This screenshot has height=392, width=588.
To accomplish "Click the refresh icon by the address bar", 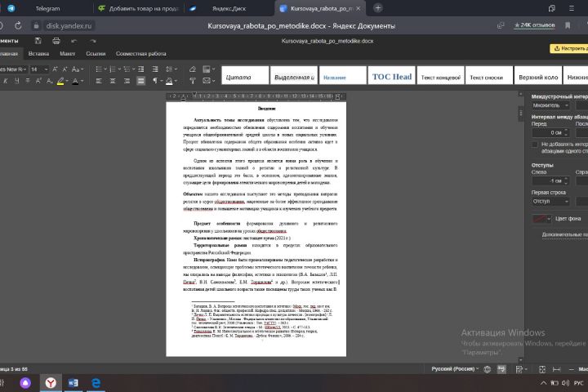I will [x=18, y=25].
